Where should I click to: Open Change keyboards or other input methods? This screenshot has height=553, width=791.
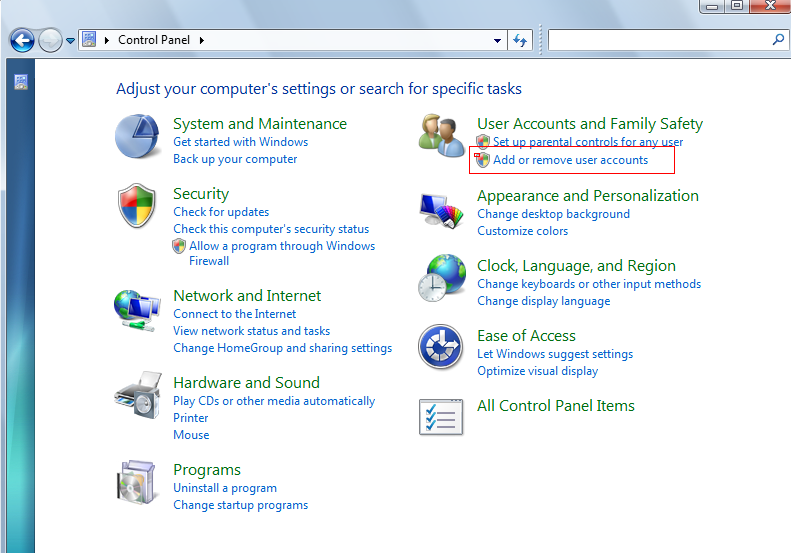(589, 284)
